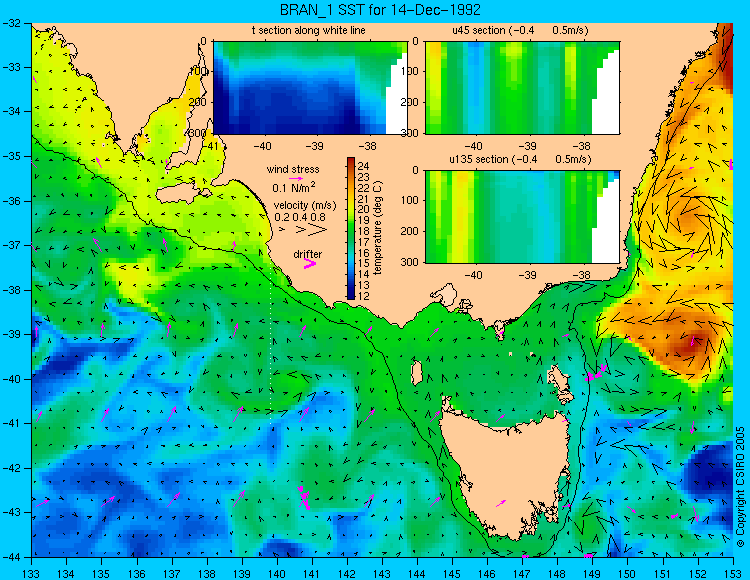750x580 pixels.
Task: Click the velocity arrowheads scale in legend
Action: (x=304, y=230)
